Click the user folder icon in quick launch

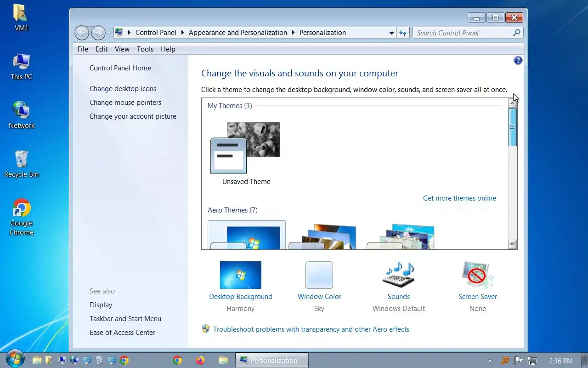click(x=49, y=360)
